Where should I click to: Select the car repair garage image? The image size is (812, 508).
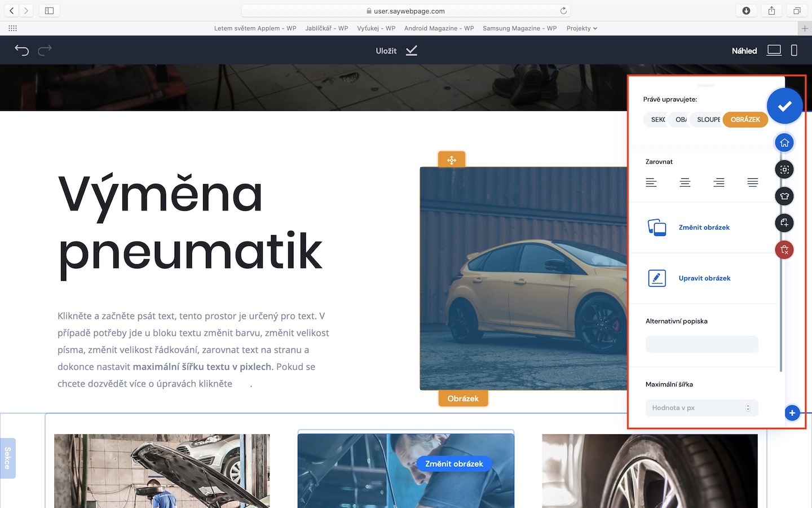(162, 471)
